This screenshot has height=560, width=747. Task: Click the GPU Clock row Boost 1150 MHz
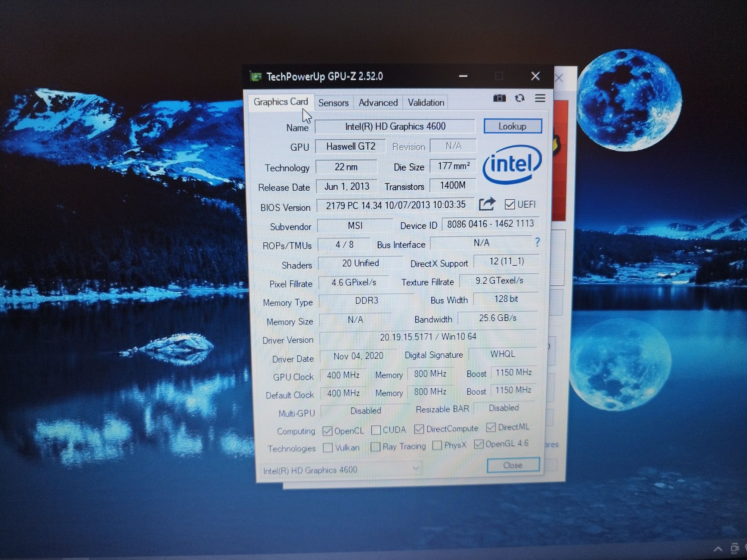(513, 372)
